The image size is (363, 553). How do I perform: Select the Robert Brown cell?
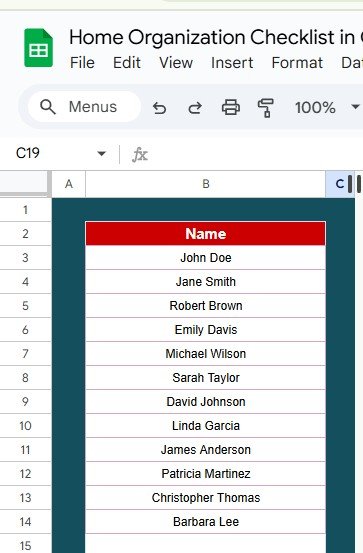(206, 305)
